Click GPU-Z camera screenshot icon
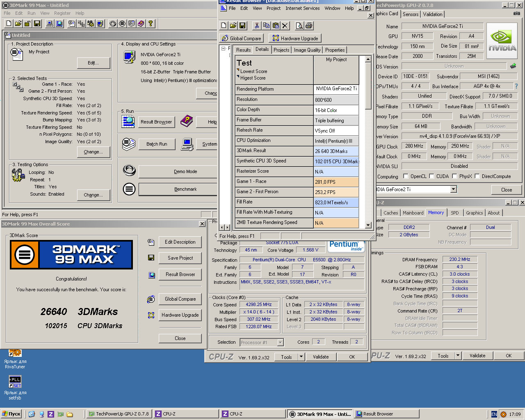Image resolution: width=525 pixels, height=420 pixels. (517, 14)
